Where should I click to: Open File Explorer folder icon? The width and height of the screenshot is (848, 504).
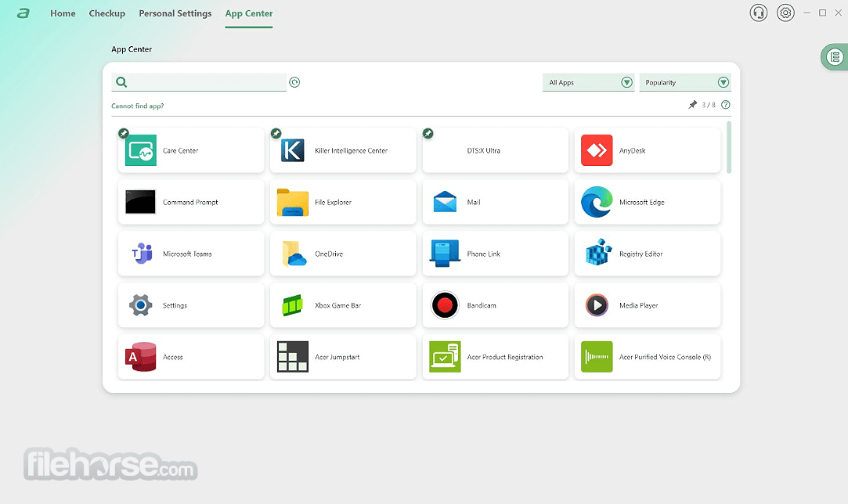pyautogui.click(x=293, y=202)
